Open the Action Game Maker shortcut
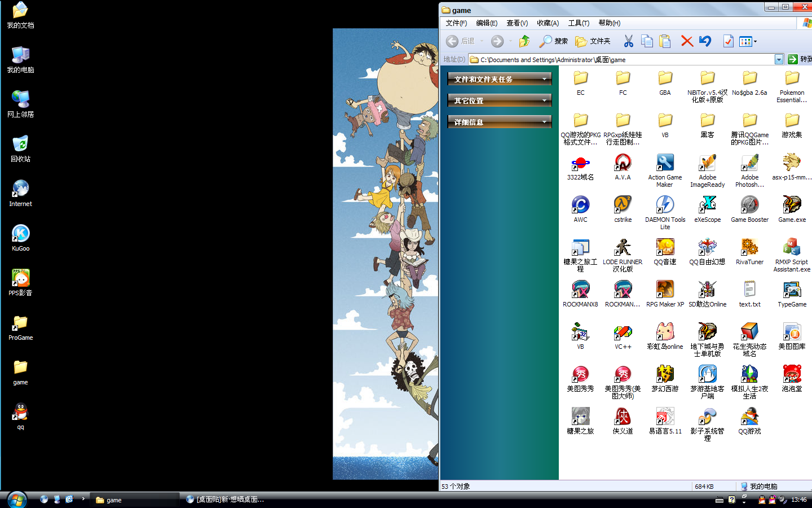The height and width of the screenshot is (508, 812). pos(665,170)
